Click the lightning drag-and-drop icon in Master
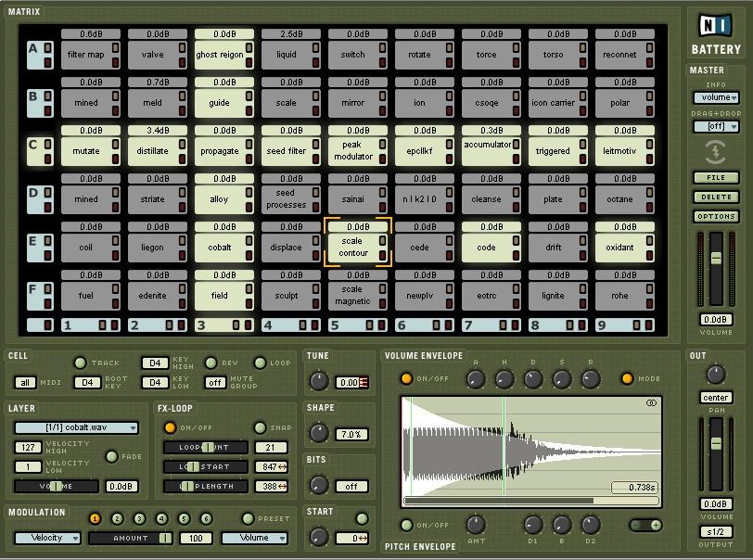Image resolution: width=753 pixels, height=560 pixels. (716, 152)
